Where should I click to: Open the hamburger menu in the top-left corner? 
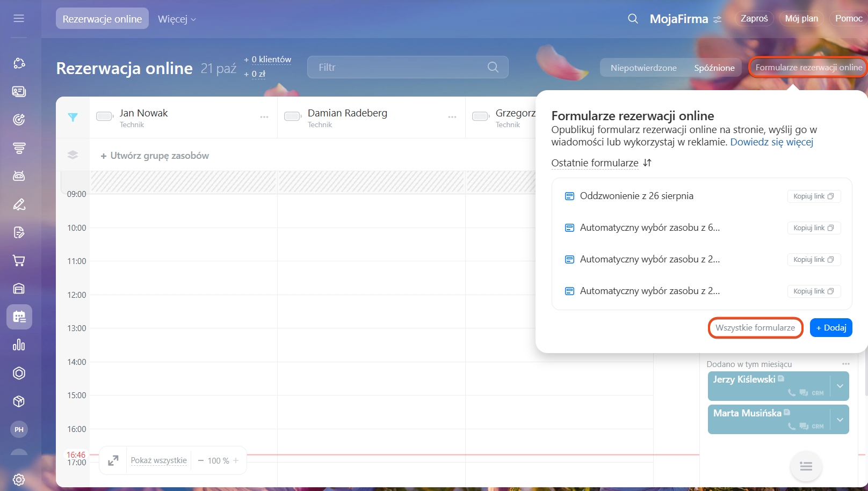[x=19, y=19]
